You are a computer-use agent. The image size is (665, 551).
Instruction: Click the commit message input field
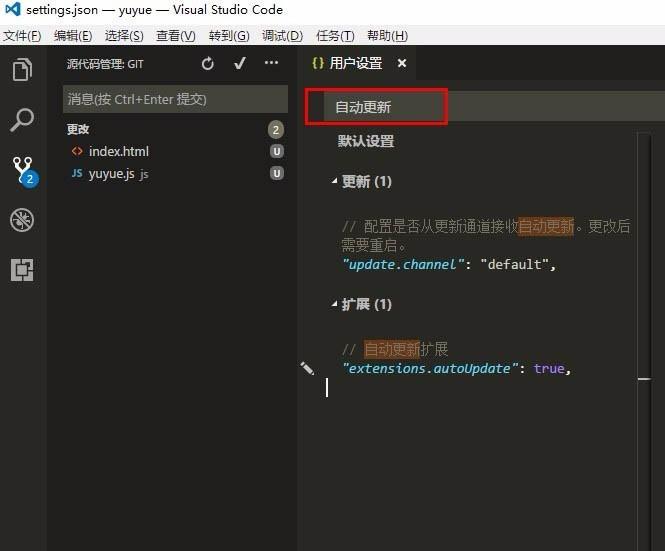(x=176, y=99)
